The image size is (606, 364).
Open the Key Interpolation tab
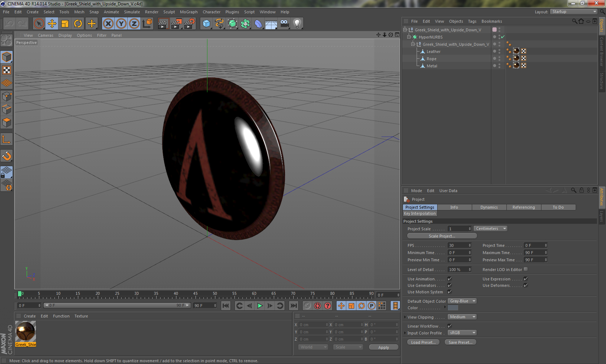[x=420, y=213]
